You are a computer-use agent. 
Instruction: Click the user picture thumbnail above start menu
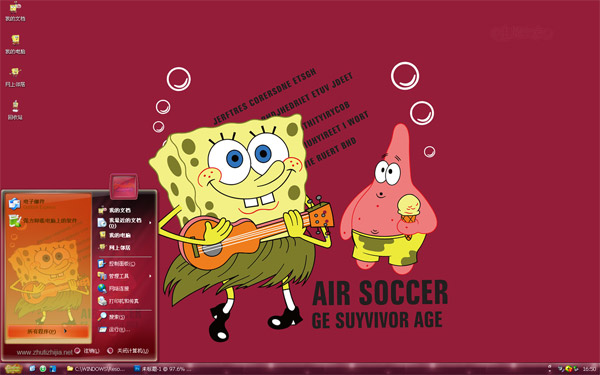(124, 186)
